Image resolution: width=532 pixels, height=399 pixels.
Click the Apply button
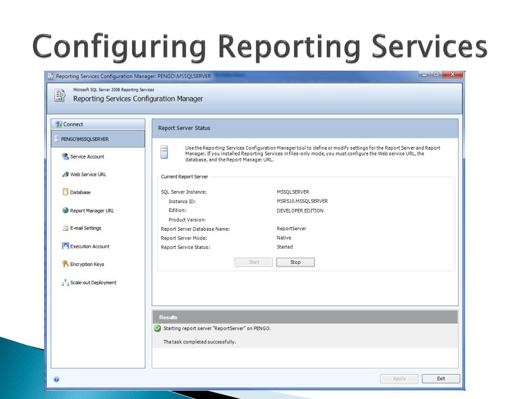400,379
